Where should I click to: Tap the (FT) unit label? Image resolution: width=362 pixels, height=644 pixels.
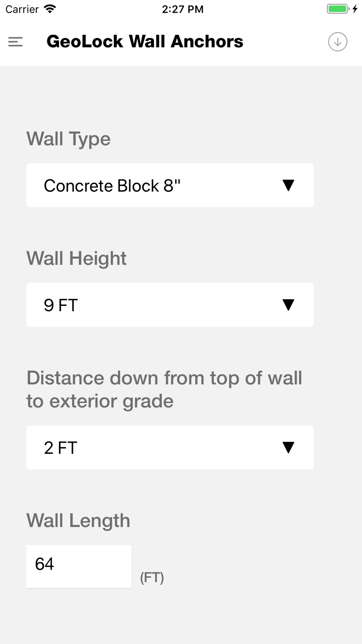tap(152, 577)
